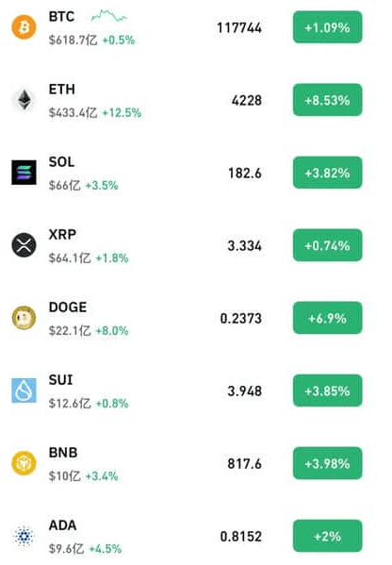Open the XRP black circle icon

[24, 245]
